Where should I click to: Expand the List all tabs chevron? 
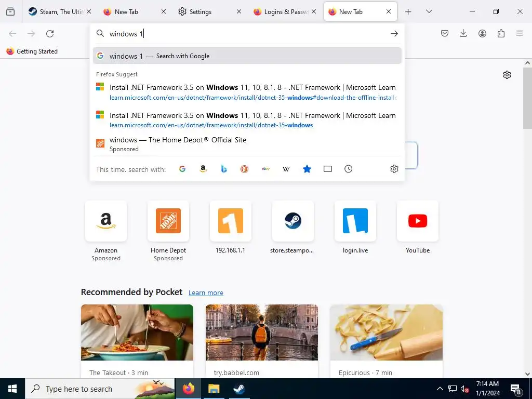click(429, 11)
